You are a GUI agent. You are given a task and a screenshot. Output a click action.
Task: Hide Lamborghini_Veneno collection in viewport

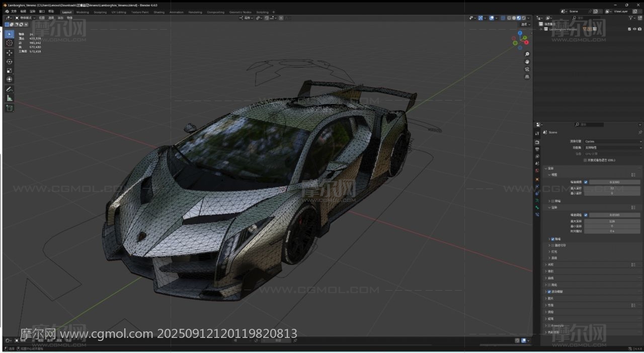coord(634,29)
